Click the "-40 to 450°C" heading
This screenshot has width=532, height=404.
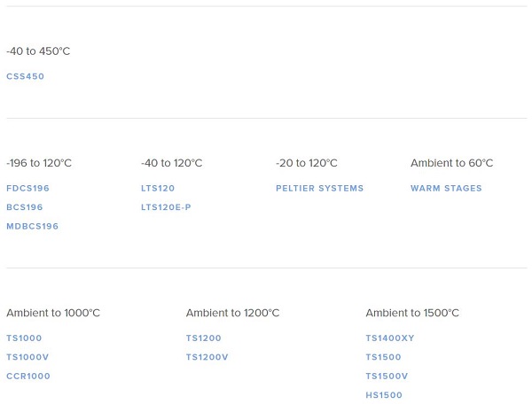pos(38,51)
